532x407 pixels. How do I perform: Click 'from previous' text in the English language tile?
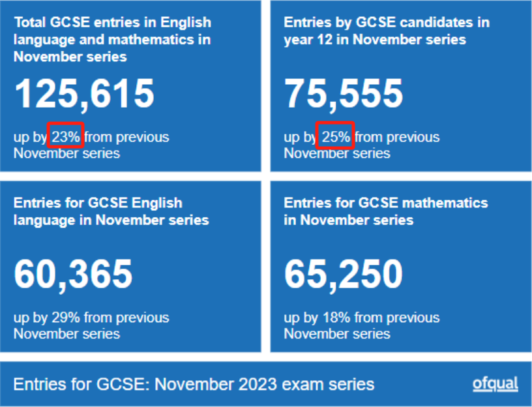pos(126,318)
